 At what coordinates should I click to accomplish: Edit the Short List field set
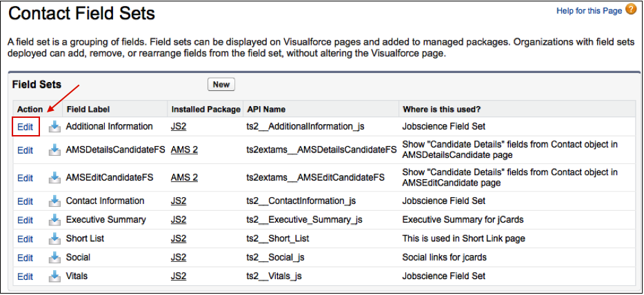click(x=25, y=238)
